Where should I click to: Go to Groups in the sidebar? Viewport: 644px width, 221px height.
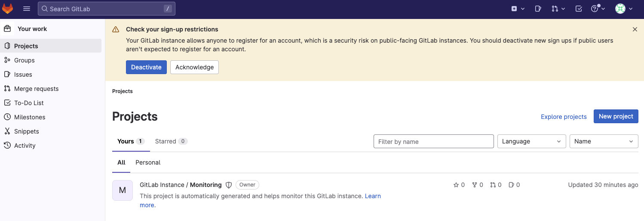pos(51,60)
